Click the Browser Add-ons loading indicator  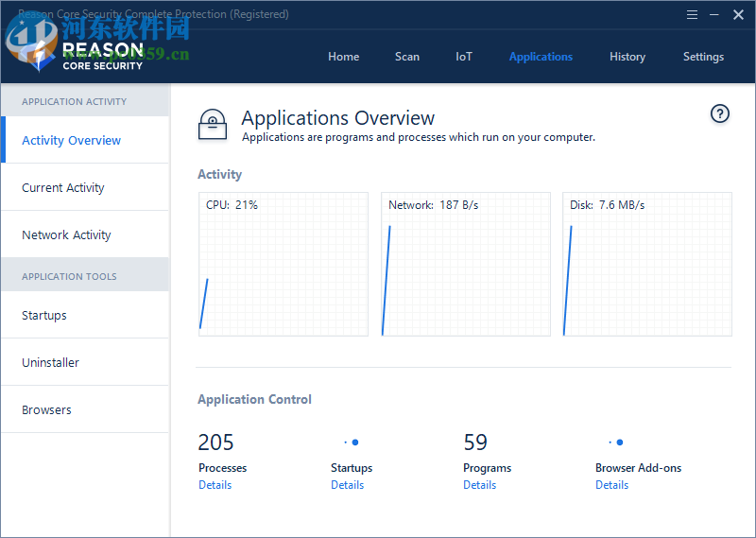(616, 442)
